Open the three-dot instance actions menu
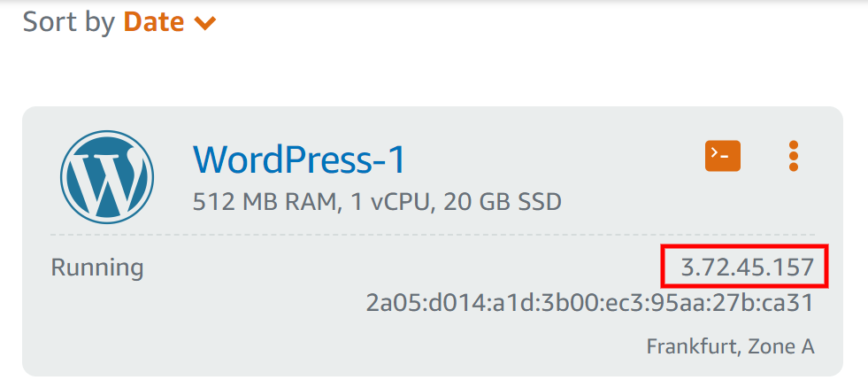Image resolution: width=868 pixels, height=388 pixels. click(793, 157)
